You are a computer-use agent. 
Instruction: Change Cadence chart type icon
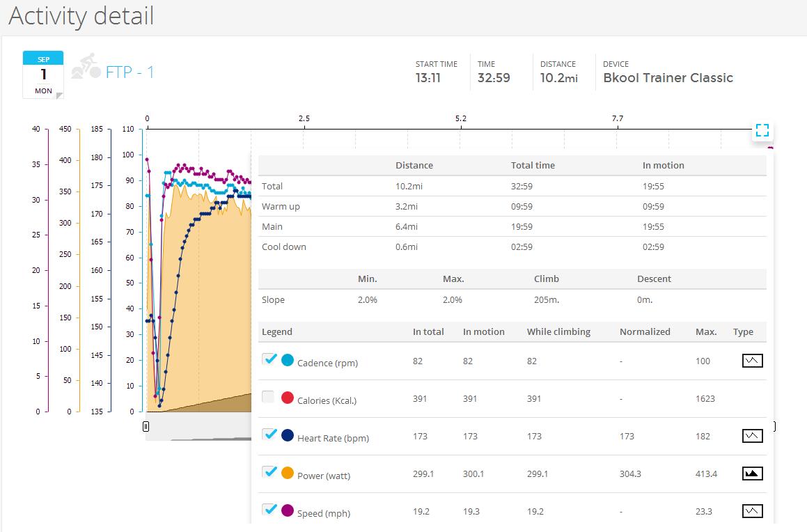click(x=752, y=361)
